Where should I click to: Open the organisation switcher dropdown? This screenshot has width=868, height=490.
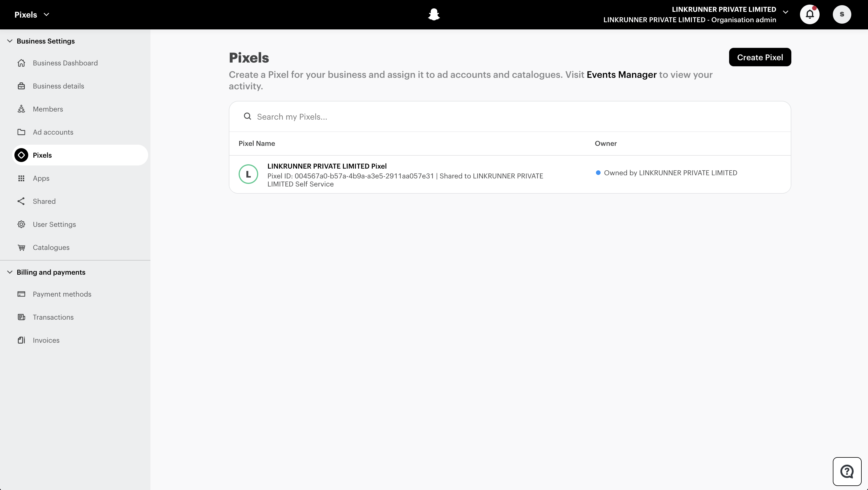(x=786, y=12)
